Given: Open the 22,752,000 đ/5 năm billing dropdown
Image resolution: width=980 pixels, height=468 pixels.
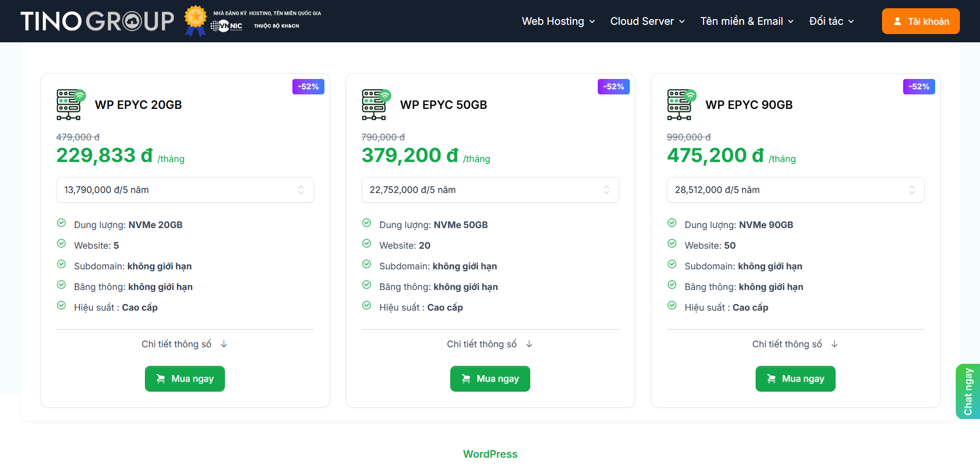Looking at the screenshot, I should (x=490, y=190).
